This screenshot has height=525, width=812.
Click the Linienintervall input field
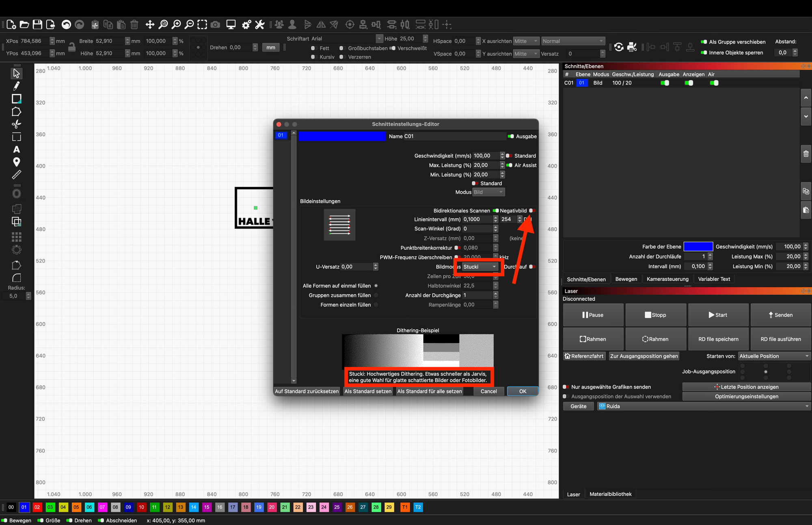[477, 219]
